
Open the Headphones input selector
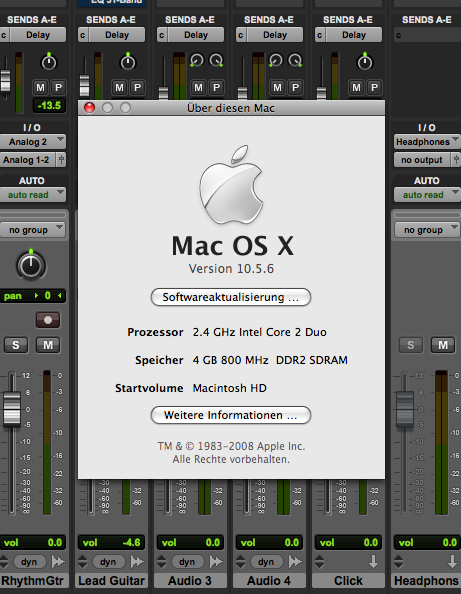click(x=427, y=142)
